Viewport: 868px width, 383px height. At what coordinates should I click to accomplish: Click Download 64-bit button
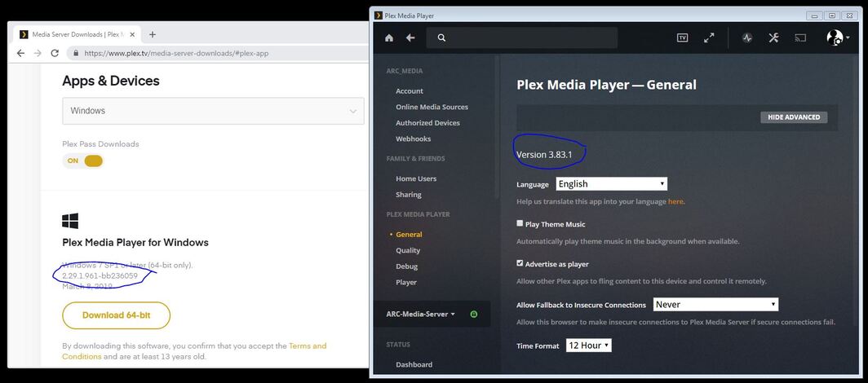[116, 315]
